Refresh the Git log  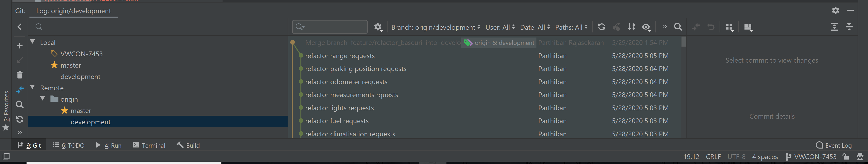point(601,27)
